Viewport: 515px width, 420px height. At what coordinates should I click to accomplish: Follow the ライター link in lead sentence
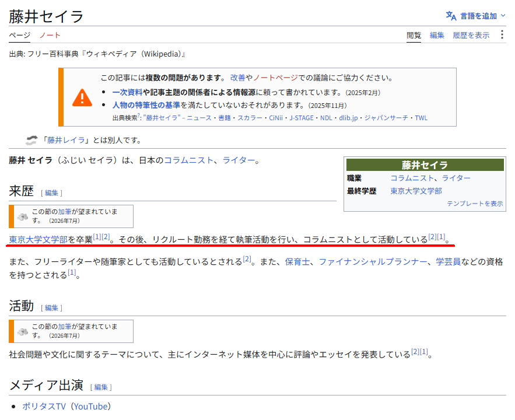[x=239, y=160]
